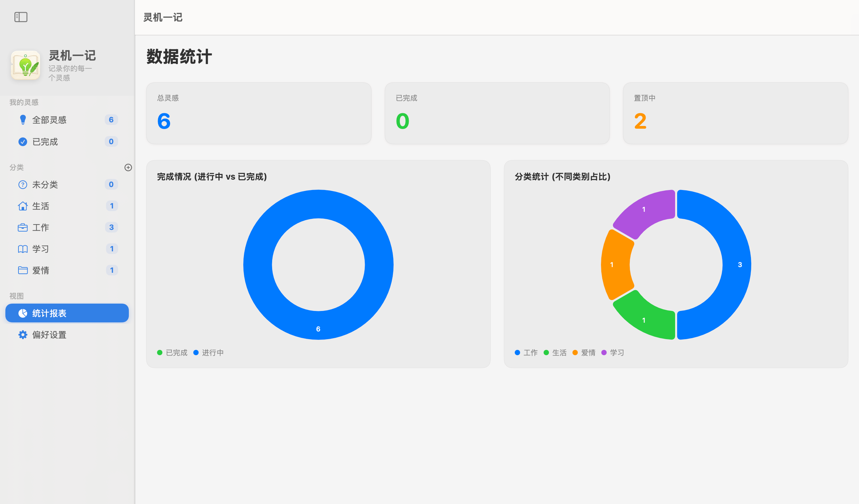Open the 未分类 question-mark category
Viewport: 859px width, 504px height.
click(45, 185)
